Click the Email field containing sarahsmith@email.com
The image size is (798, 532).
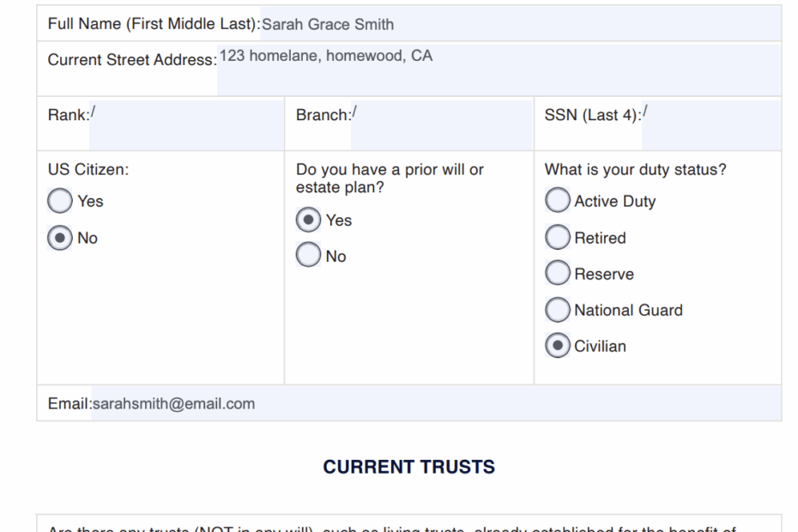pyautogui.click(x=436, y=403)
